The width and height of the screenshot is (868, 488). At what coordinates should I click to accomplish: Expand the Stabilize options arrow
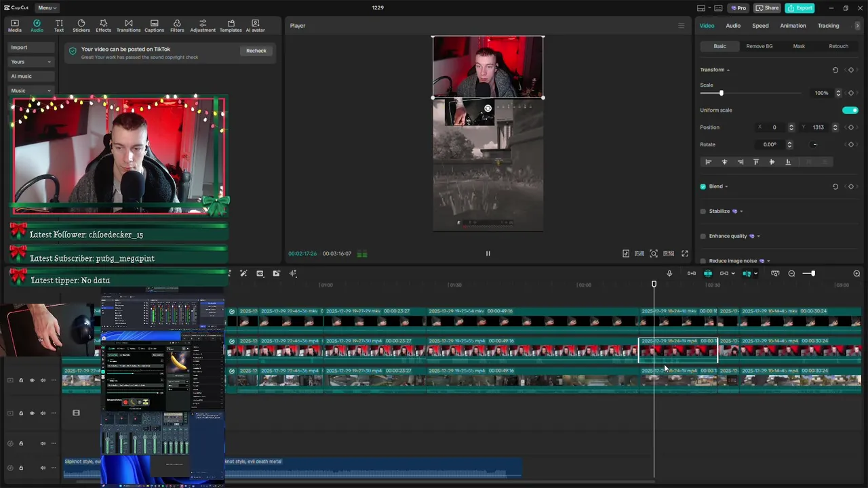(x=741, y=211)
